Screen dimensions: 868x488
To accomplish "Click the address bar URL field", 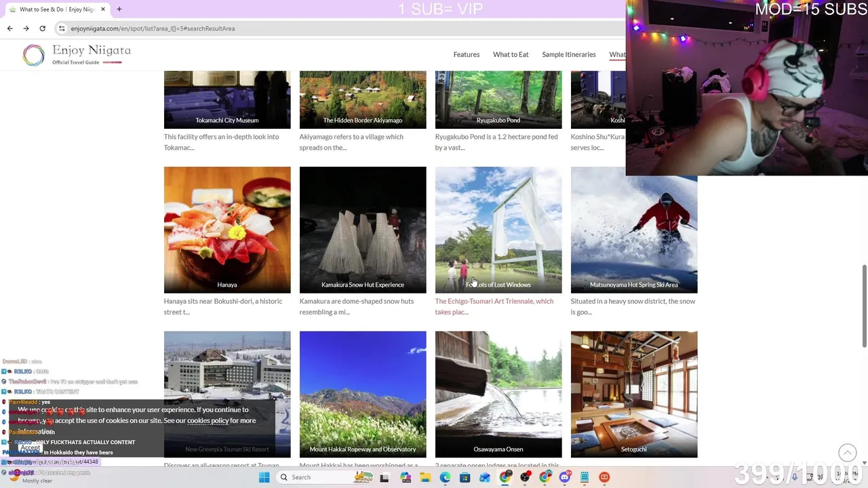I will (339, 28).
